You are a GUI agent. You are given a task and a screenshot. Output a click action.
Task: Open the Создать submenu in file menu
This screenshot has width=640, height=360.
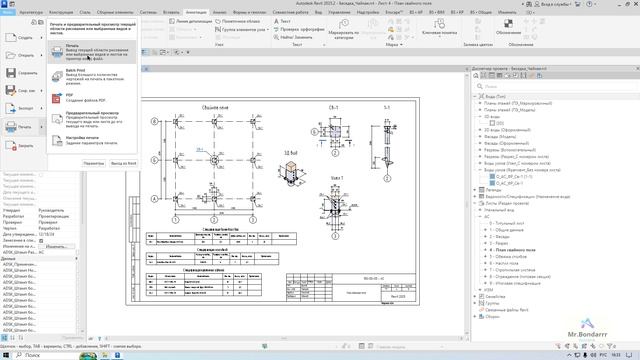click(x=24, y=38)
